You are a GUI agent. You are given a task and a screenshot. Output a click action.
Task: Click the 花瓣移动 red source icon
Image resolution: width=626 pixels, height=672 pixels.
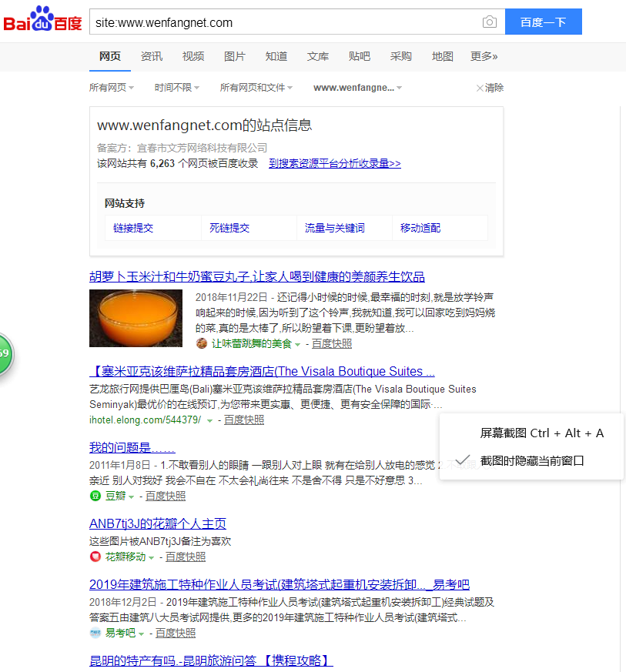coord(95,557)
